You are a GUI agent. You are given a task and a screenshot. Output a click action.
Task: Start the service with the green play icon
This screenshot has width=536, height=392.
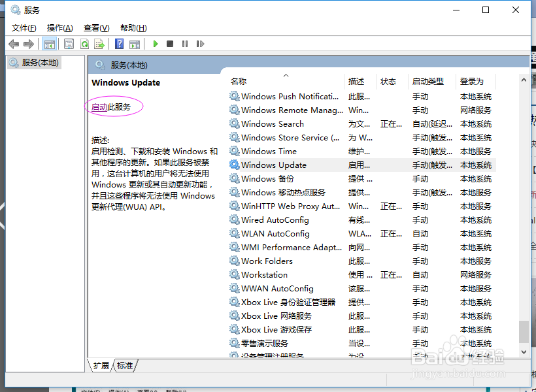click(155, 44)
